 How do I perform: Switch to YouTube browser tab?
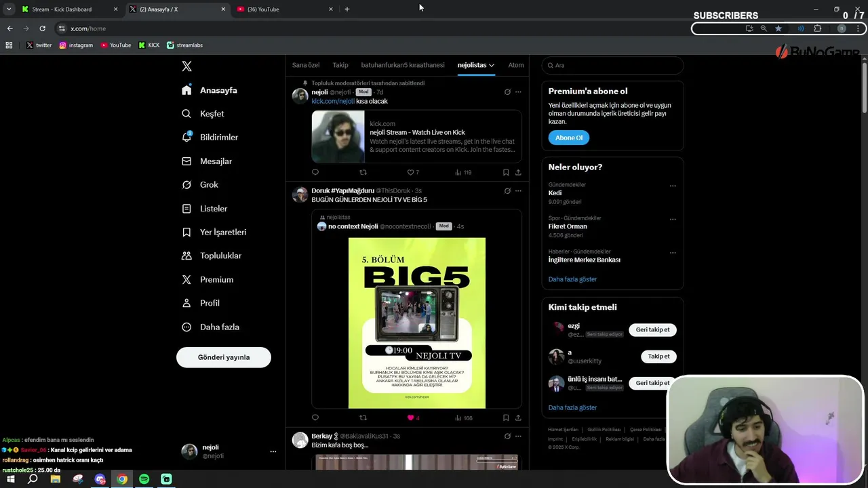click(x=285, y=9)
